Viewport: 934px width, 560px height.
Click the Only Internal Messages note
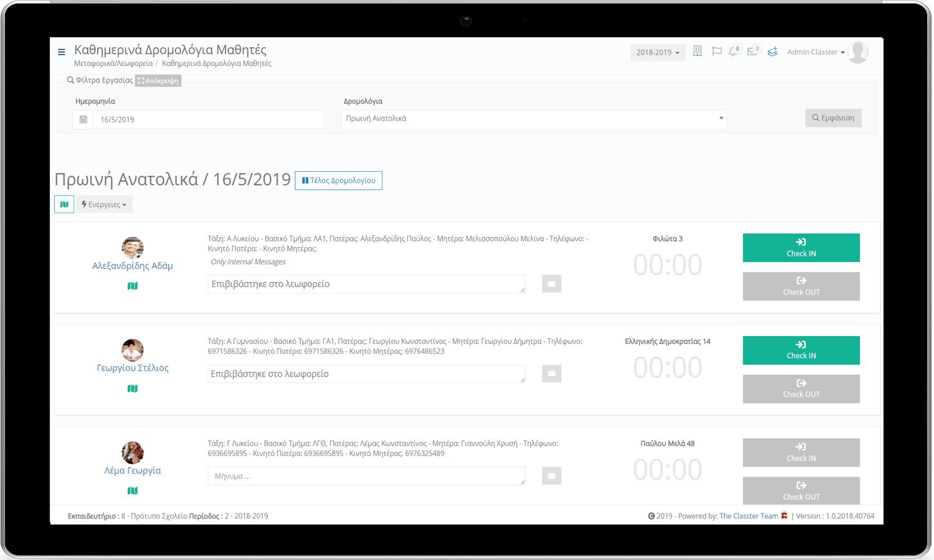pos(248,262)
